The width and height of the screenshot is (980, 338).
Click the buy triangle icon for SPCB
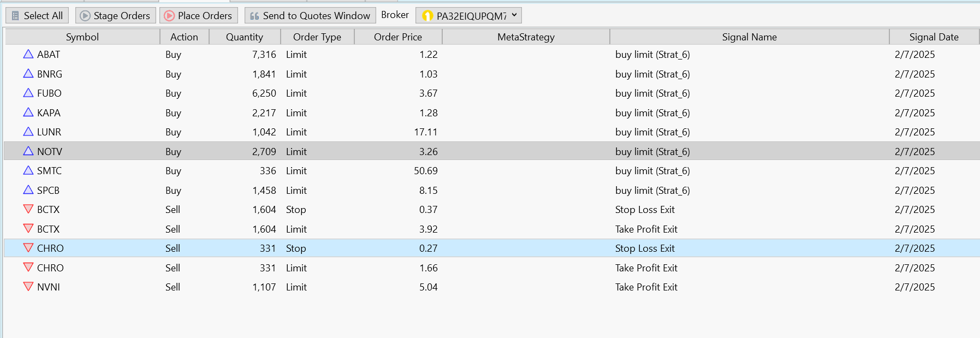(x=28, y=190)
